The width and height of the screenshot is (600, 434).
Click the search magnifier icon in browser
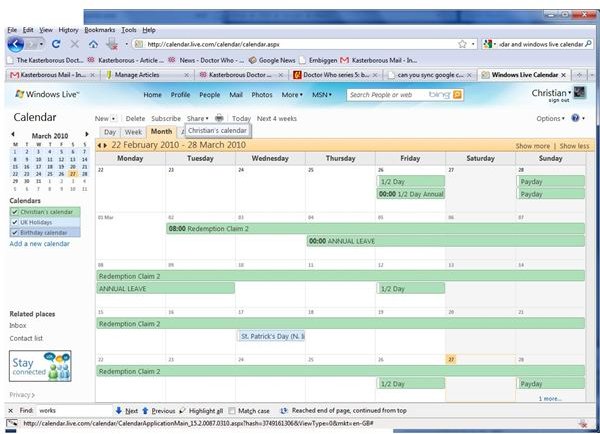pyautogui.click(x=588, y=44)
